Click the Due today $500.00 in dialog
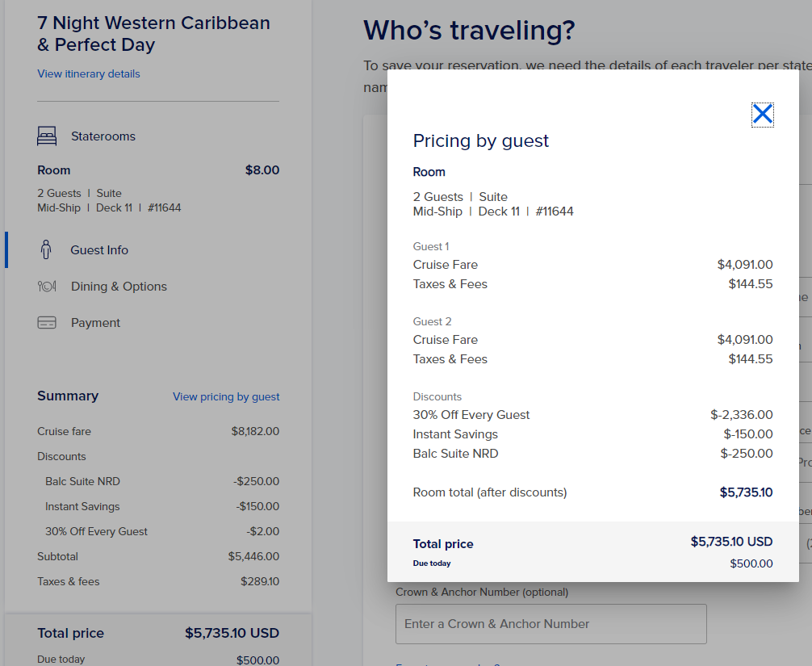The width and height of the screenshot is (812, 666). (x=751, y=563)
